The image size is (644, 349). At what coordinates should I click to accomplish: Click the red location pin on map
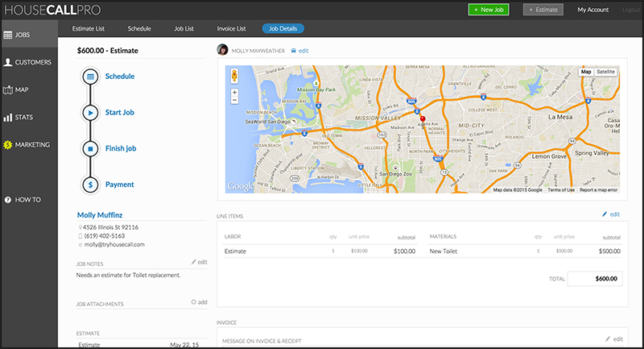(423, 120)
